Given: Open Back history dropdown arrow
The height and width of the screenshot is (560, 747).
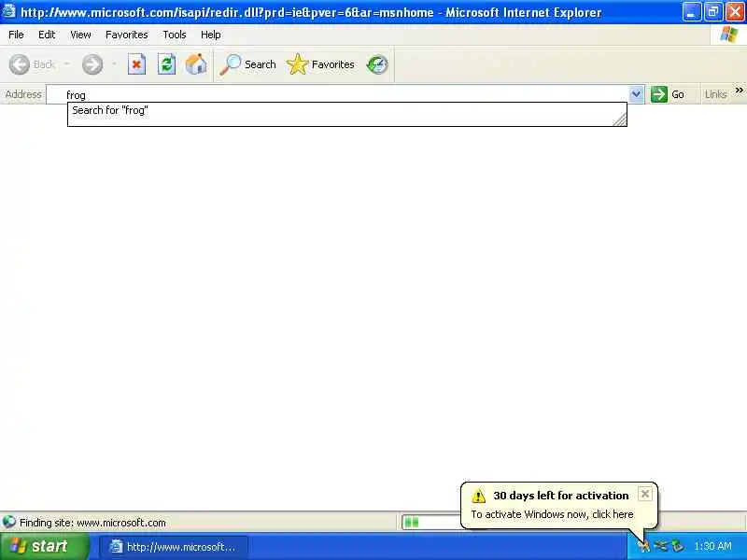Looking at the screenshot, I should 66,63.
